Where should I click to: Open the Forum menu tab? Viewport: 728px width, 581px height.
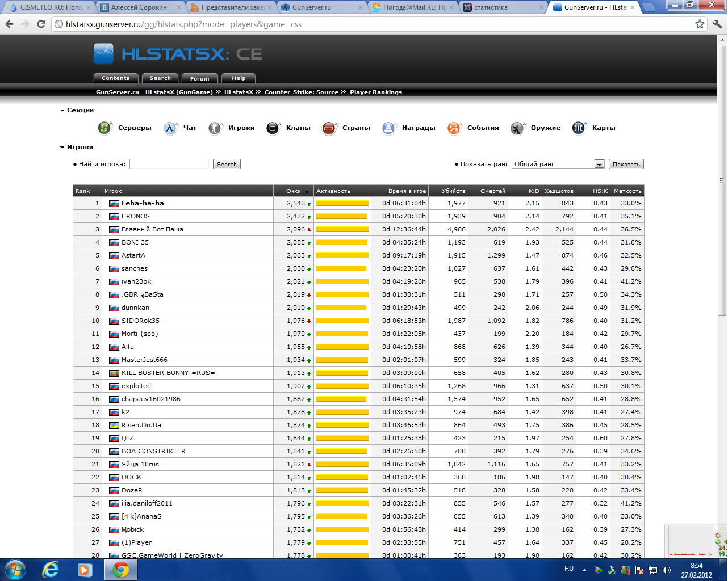point(199,79)
